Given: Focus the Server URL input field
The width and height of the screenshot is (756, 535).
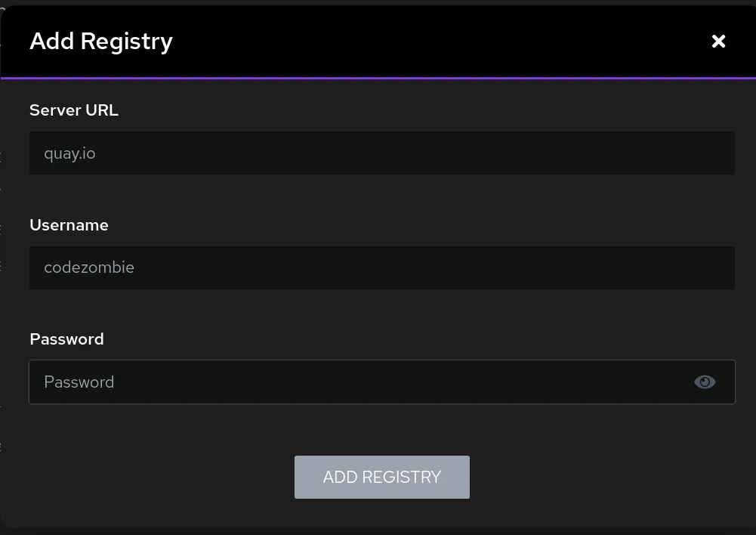Looking at the screenshot, I should tap(381, 153).
